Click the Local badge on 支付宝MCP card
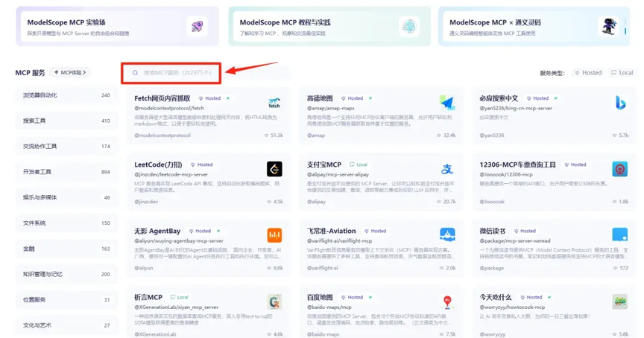 [359, 165]
